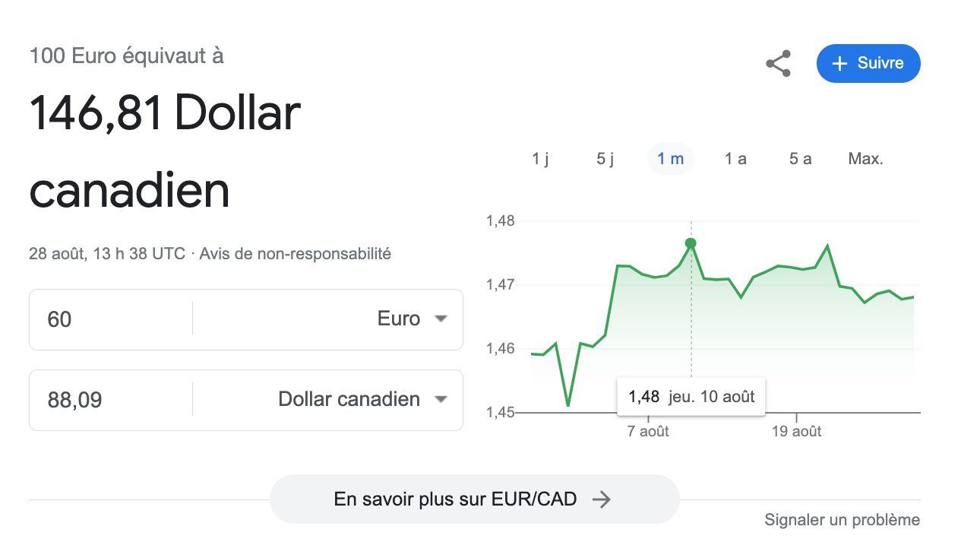Click Signaler un problème link
This screenshot has height=558, width=980.
[x=842, y=520]
